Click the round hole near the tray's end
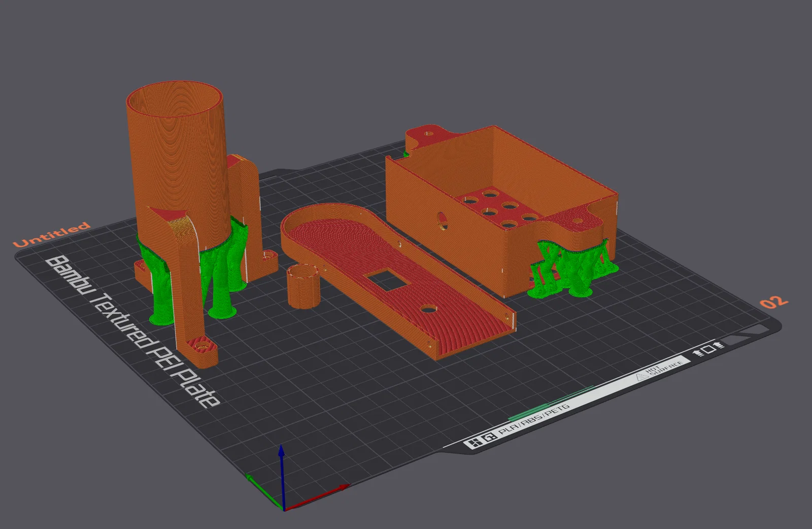Image resolution: width=812 pixels, height=529 pixels. (x=428, y=308)
